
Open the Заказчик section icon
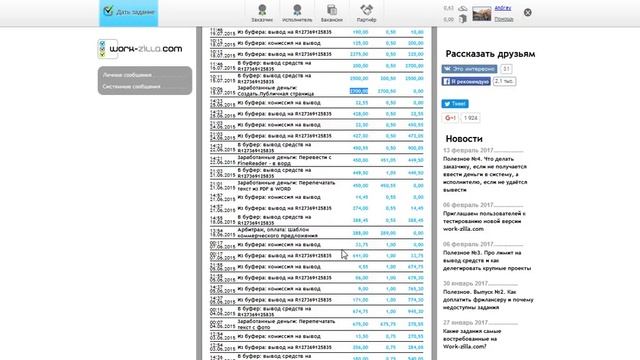[262, 13]
